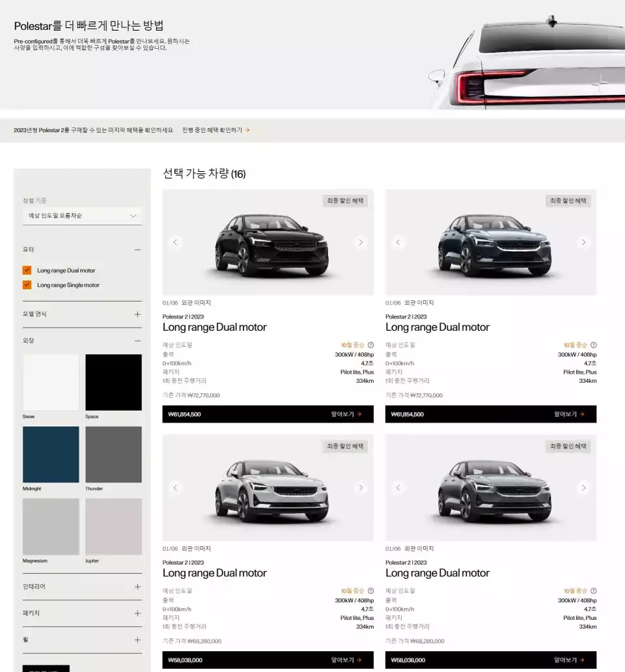This screenshot has width=625, height=672.
Task: Expand the 모델 연식 filter section
Action: point(137,314)
